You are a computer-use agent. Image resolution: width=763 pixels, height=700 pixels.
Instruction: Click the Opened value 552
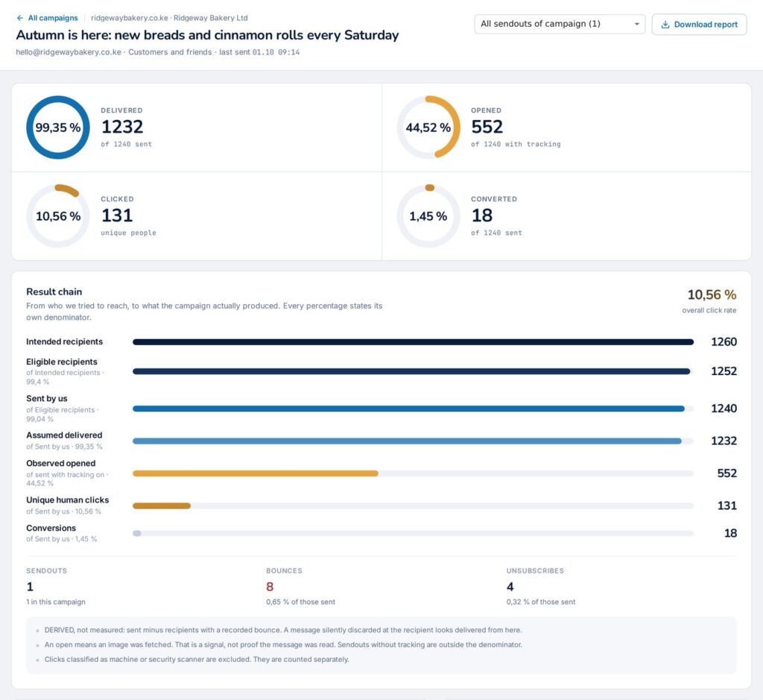[487, 127]
